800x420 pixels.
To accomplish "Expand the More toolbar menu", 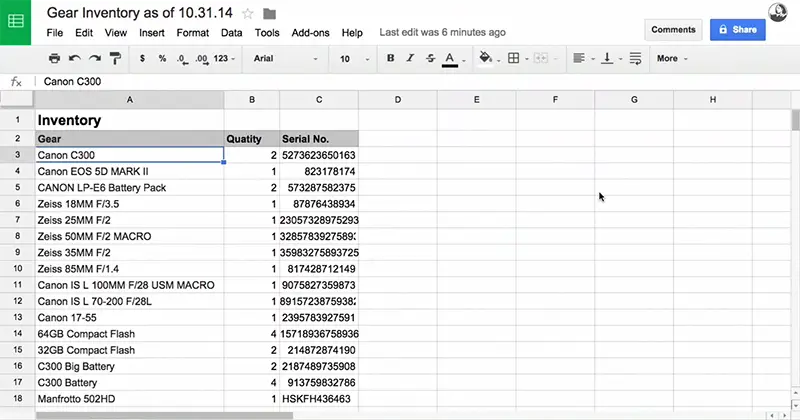I will [672, 58].
